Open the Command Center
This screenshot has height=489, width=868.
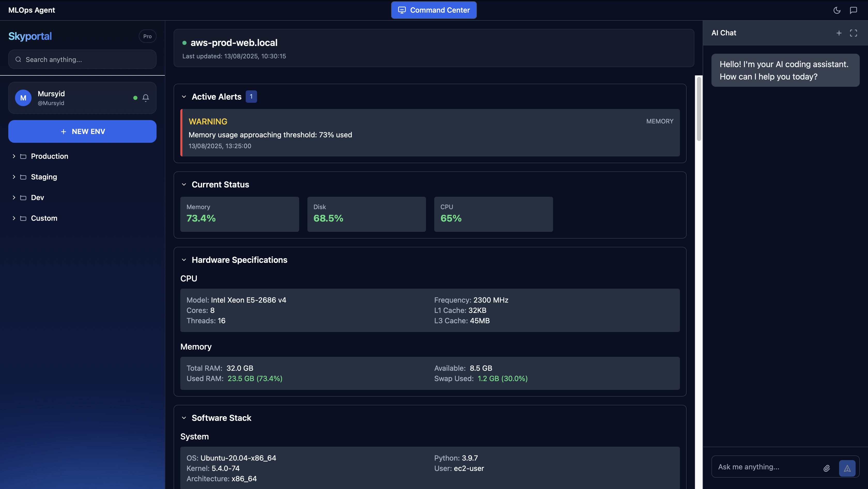[x=434, y=10]
